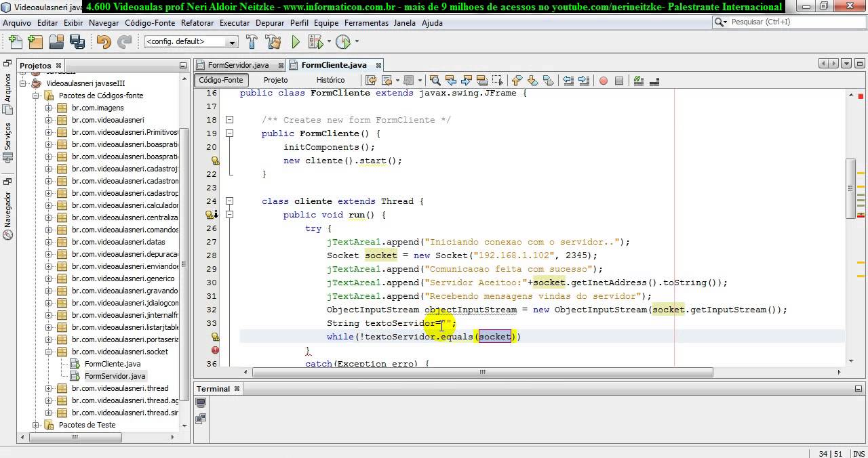Switch editor to Histórico view
Image resolution: width=868 pixels, height=458 pixels.
tap(330, 80)
